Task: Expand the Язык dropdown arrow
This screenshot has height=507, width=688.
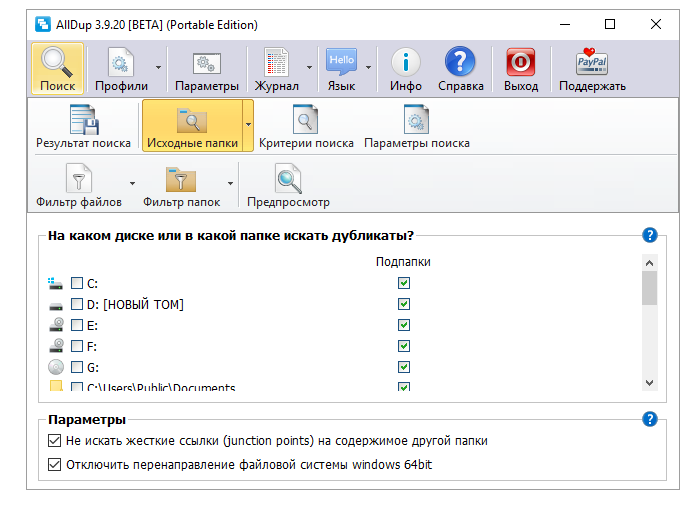Action: point(369,68)
